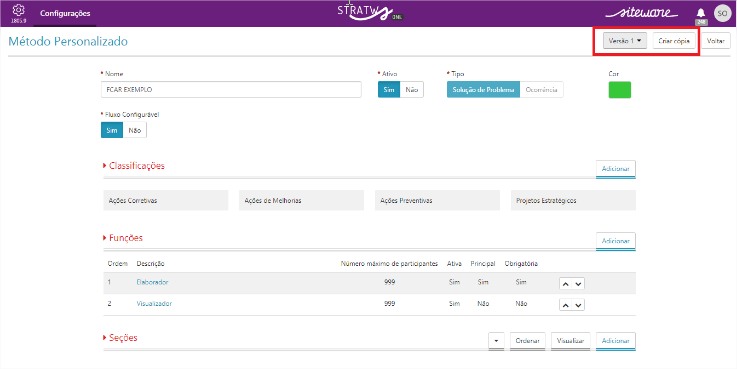Select the Ações Preventivas classification

[437, 200]
